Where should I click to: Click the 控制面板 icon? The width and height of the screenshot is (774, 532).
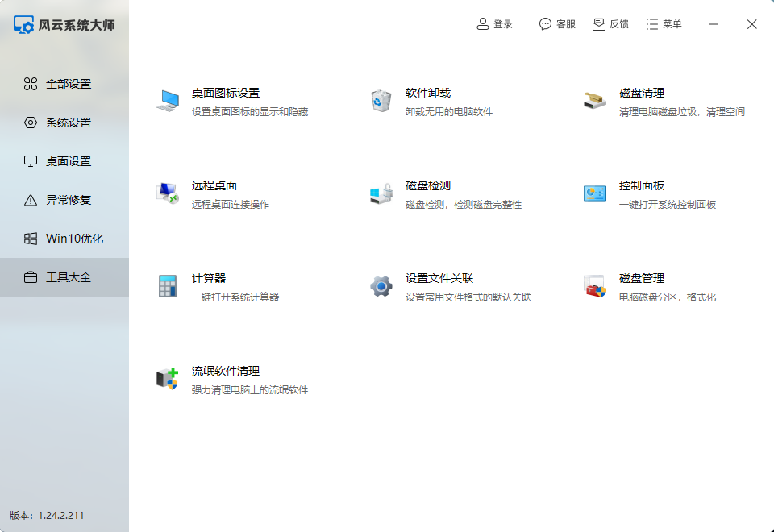tap(595, 193)
